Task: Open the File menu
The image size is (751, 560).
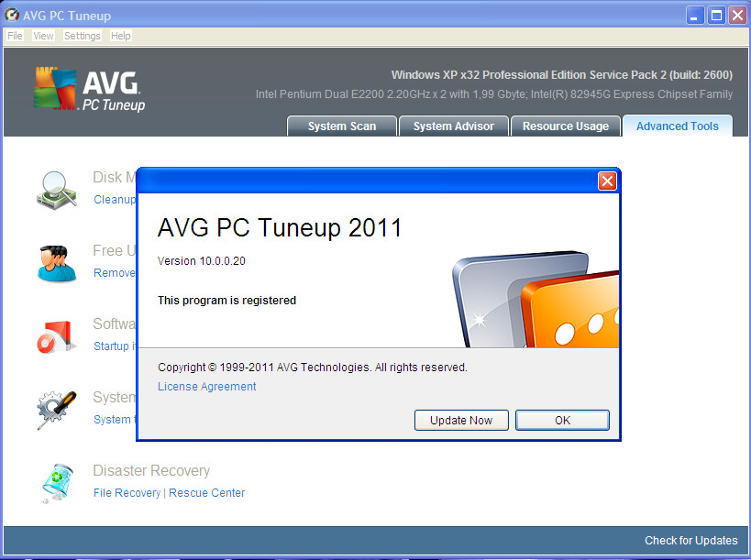Action: tap(15, 36)
